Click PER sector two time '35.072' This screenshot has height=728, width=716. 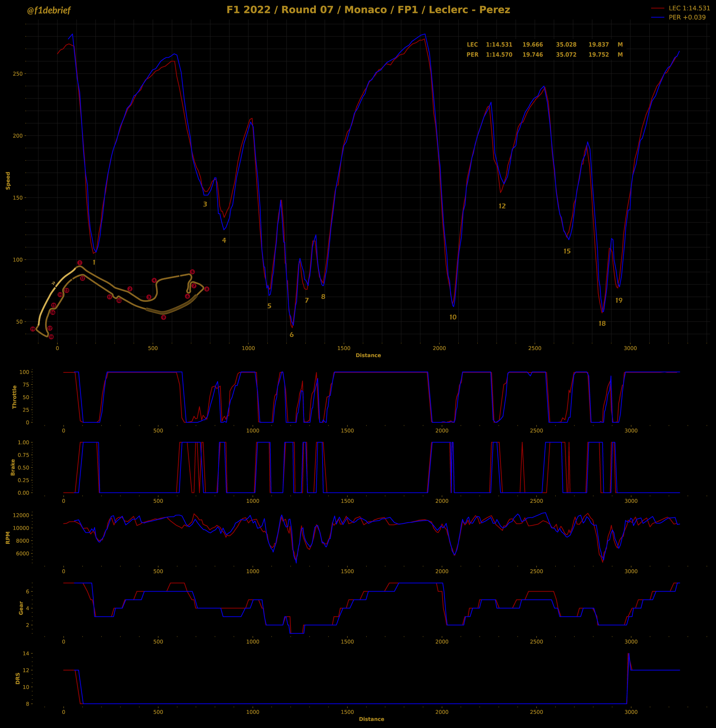566,54
